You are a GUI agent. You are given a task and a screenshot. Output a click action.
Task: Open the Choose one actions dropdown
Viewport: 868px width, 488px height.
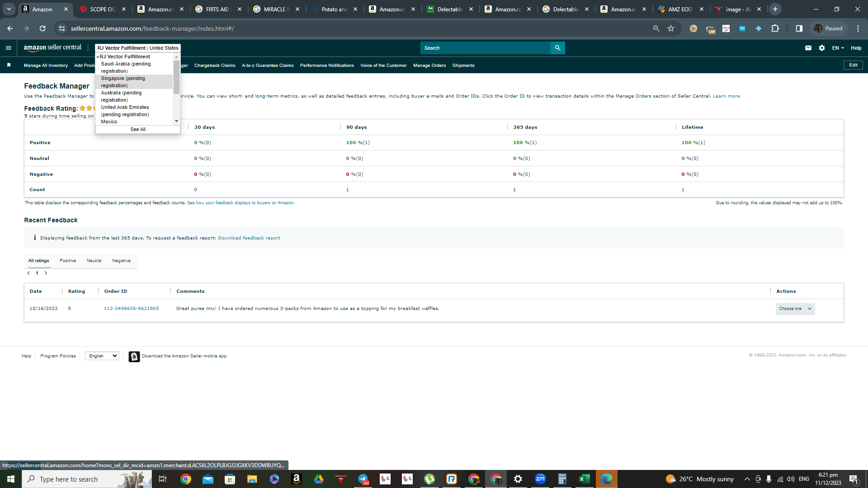(x=795, y=309)
